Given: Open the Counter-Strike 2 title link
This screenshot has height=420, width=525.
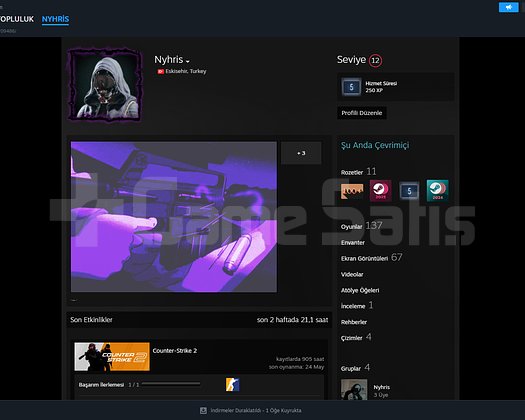Looking at the screenshot, I should coord(175,351).
